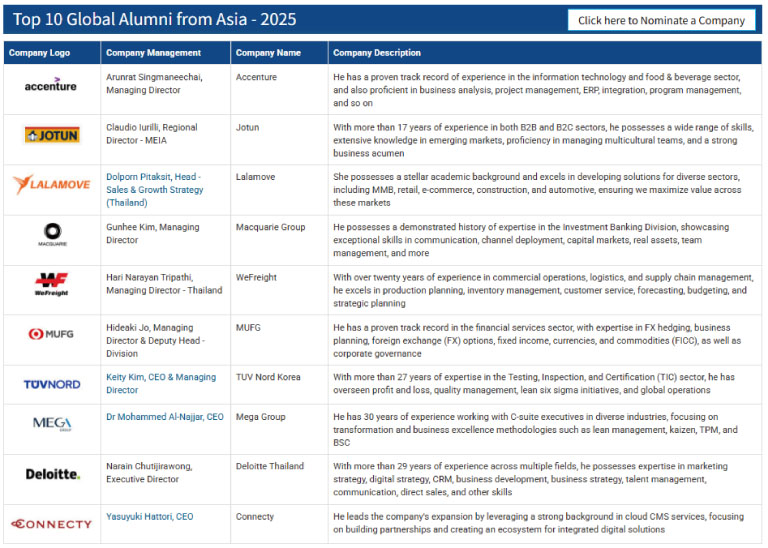Click the Accenture company logo
The image size is (768, 548).
pyautogui.click(x=51, y=85)
